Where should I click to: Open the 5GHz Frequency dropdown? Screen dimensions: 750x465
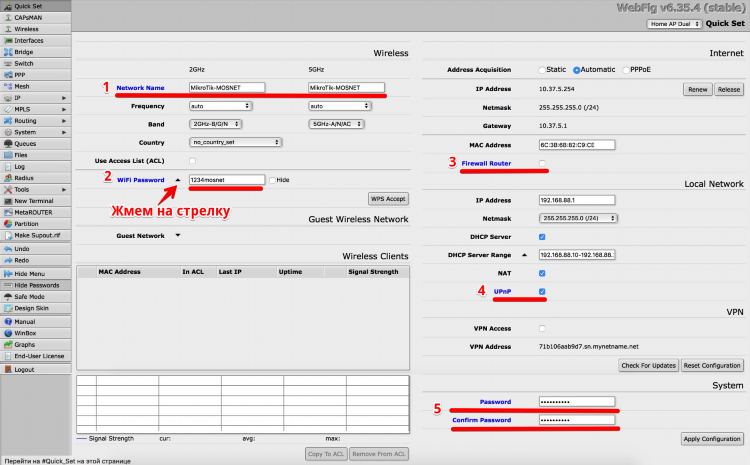pos(340,106)
